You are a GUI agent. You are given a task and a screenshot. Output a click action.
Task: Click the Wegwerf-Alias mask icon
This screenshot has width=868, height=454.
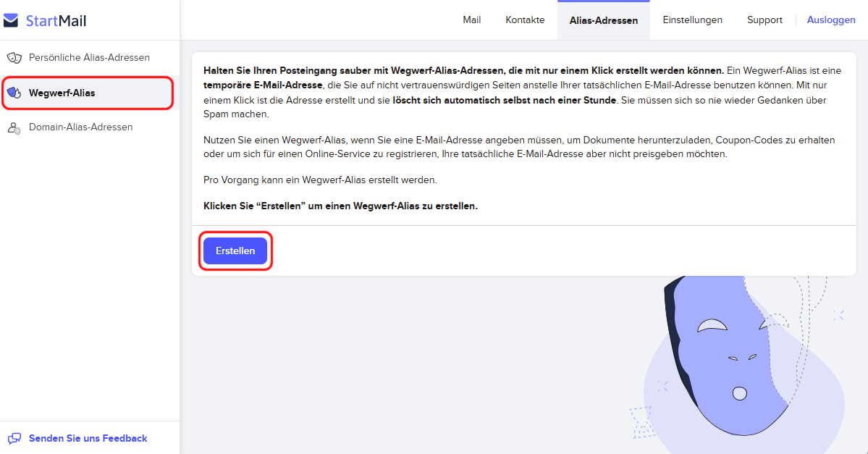click(x=14, y=93)
